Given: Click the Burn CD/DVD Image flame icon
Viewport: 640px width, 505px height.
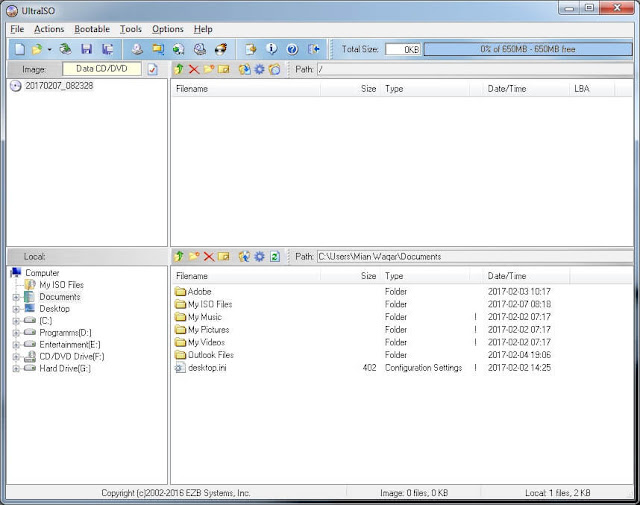Looking at the screenshot, I should pos(221,49).
